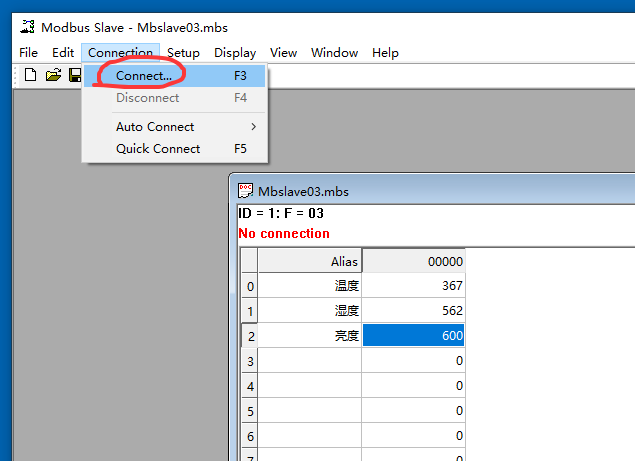Choose Quick Connect from the menu
Viewport: 635px width, 461px height.
point(175,149)
